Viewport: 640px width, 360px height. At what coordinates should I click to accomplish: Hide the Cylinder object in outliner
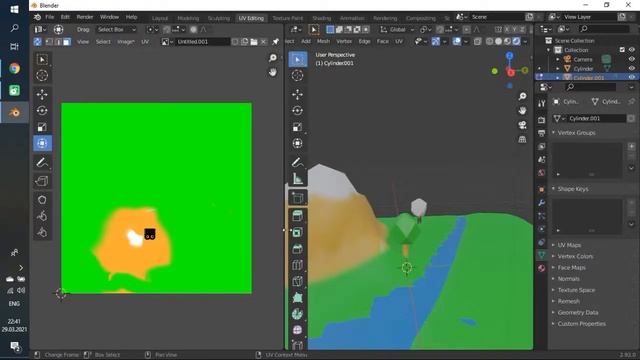click(632, 69)
